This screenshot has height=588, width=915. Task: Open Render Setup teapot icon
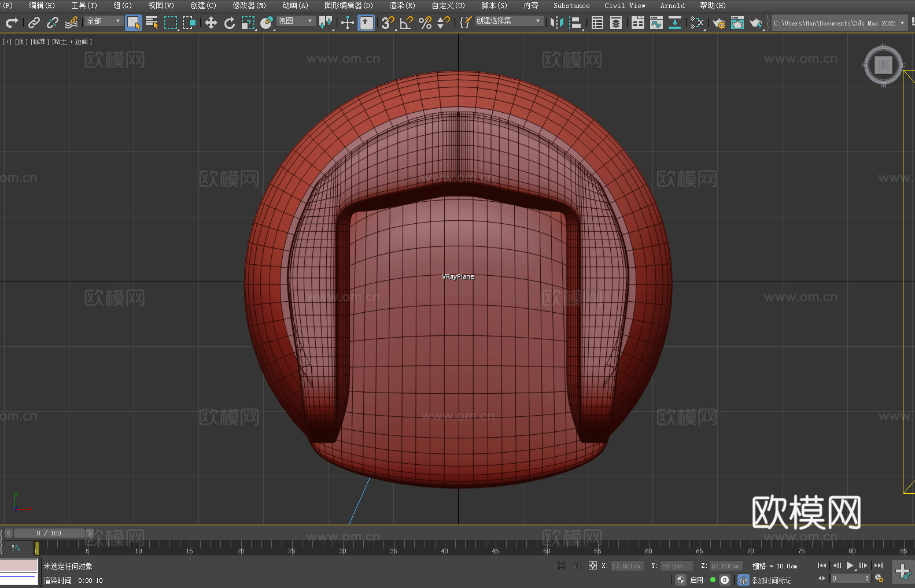click(x=719, y=23)
